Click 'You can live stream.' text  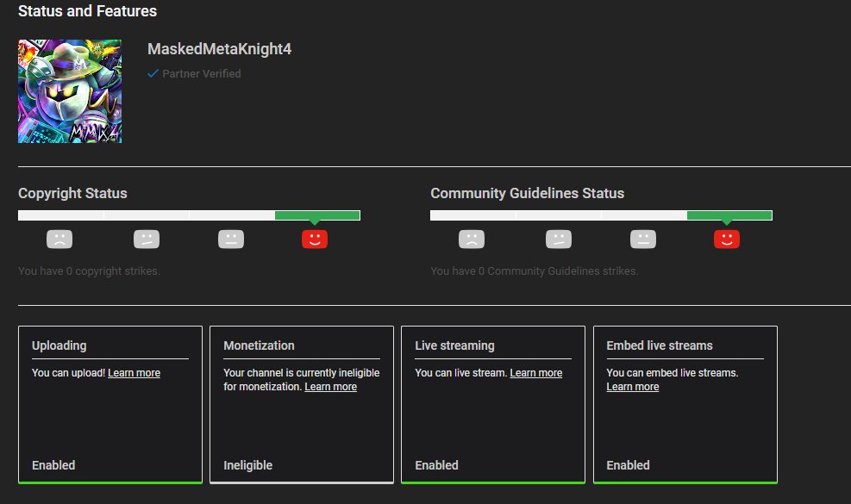pyautogui.click(x=460, y=373)
